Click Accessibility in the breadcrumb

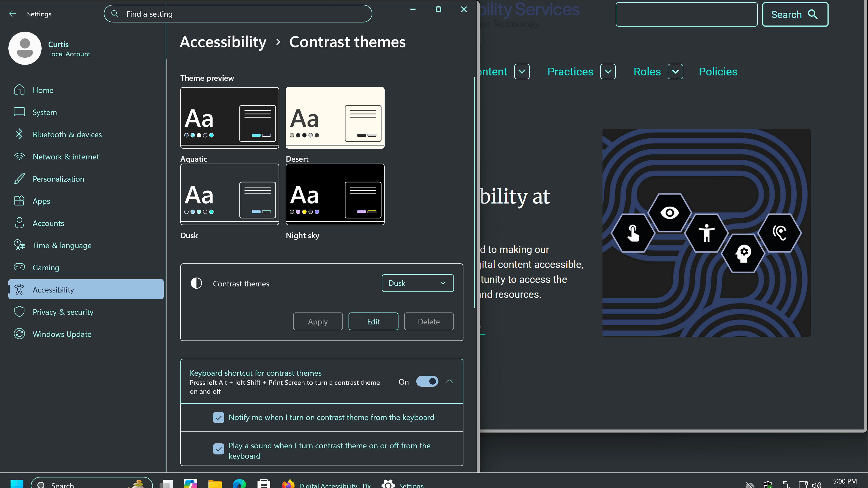223,42
